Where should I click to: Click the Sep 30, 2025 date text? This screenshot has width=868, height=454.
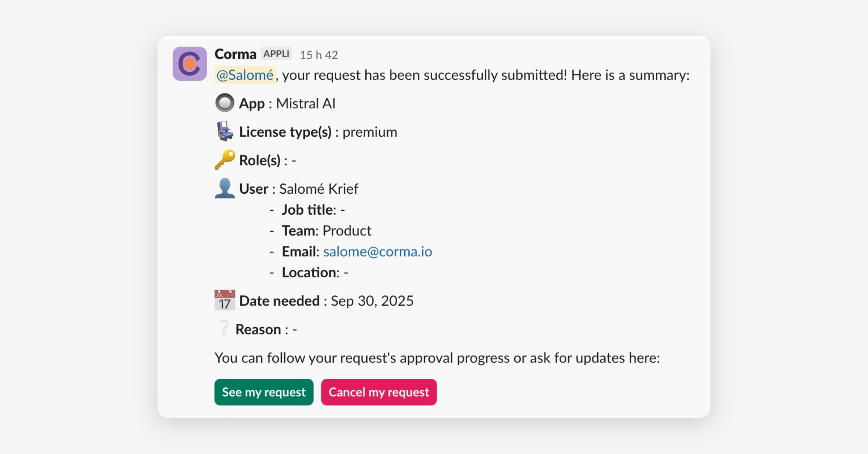click(372, 301)
